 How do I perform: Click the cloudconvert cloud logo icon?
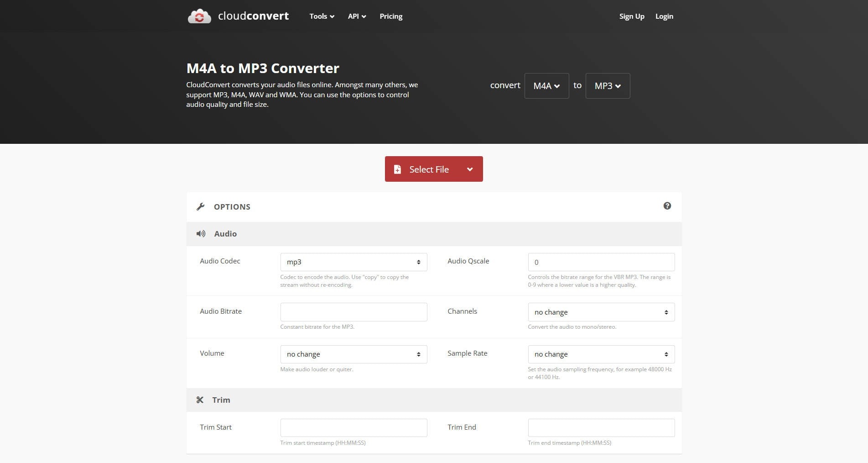click(x=199, y=16)
